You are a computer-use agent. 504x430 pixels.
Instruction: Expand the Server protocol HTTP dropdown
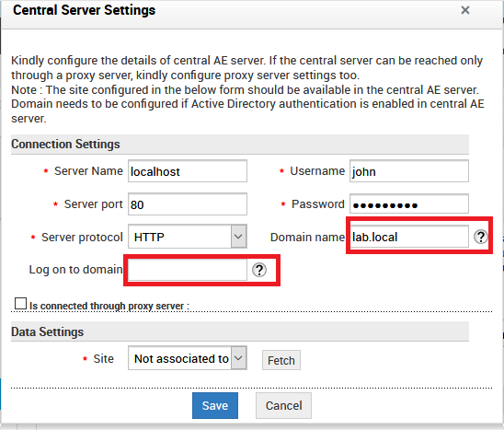click(188, 237)
